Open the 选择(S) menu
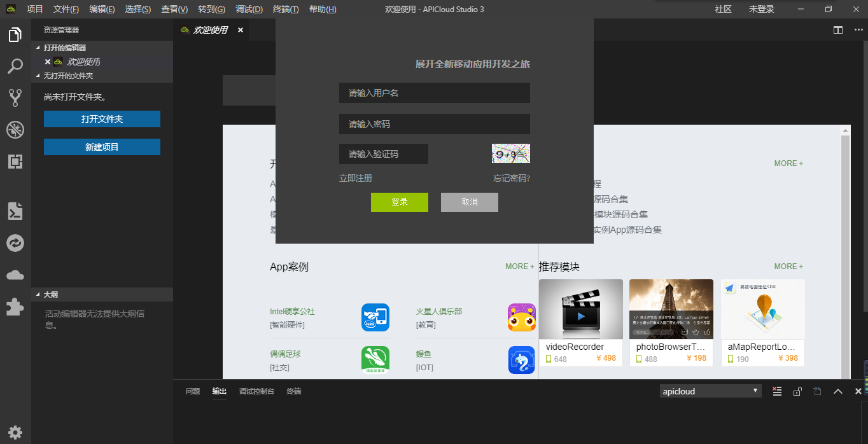 point(138,9)
